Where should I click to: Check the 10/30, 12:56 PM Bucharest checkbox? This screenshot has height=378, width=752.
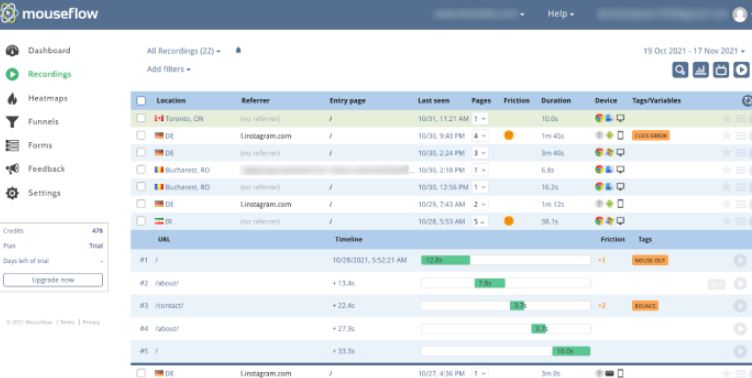click(141, 187)
